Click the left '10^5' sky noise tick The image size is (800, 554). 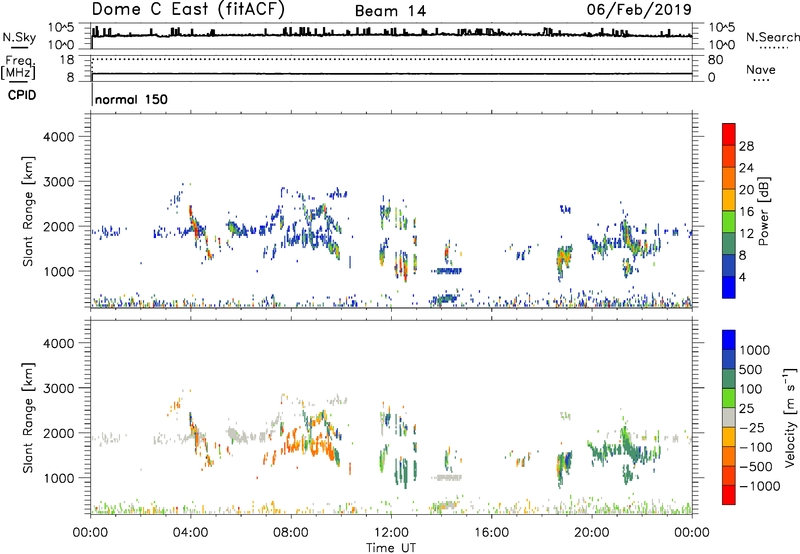coord(61,27)
